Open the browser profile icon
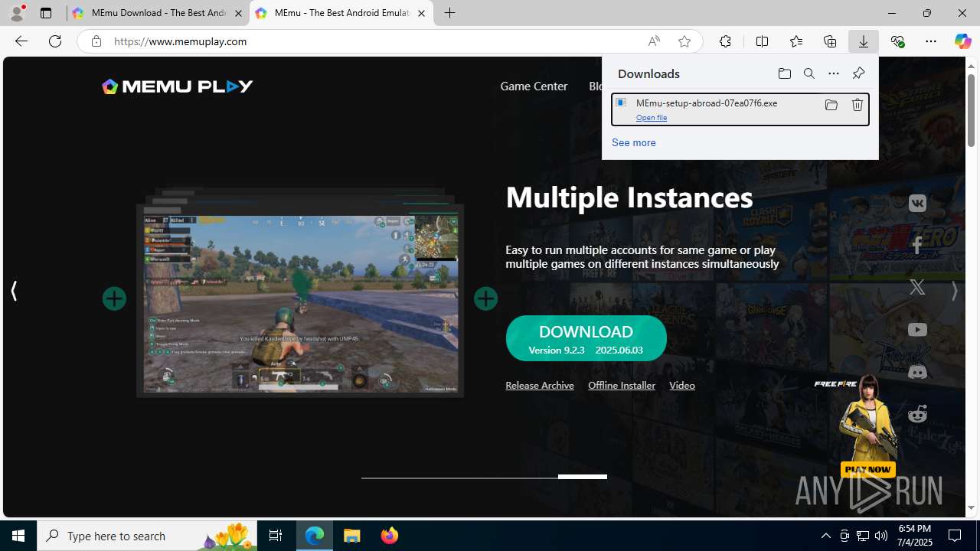Screen dimensions: 980x551 coord(16,13)
